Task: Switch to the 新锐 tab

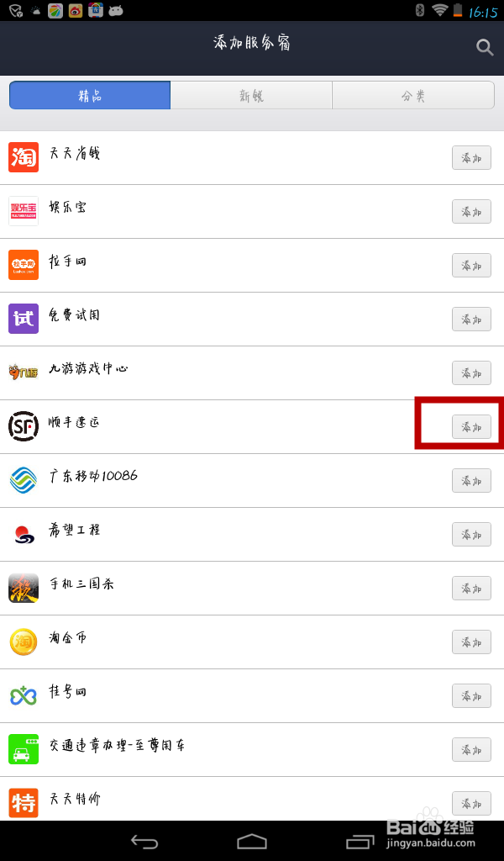Action: pos(251,96)
